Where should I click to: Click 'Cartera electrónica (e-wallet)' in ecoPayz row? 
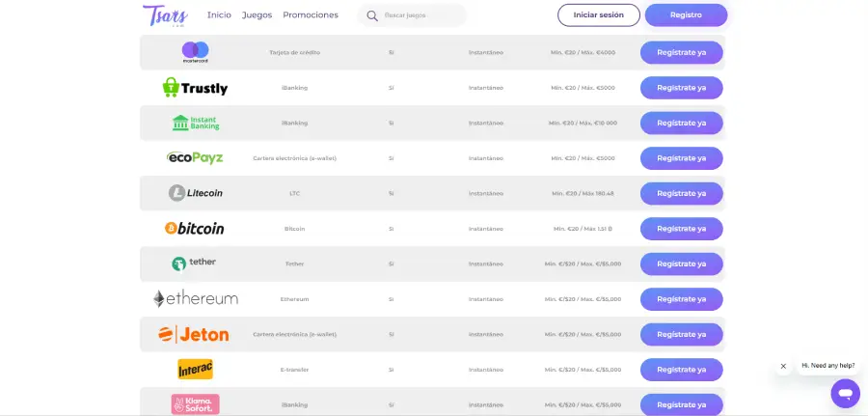point(294,158)
